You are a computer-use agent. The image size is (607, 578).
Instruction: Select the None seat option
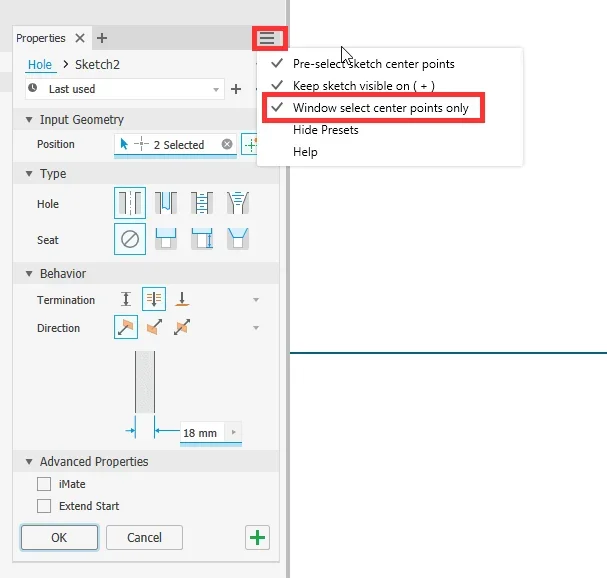pyautogui.click(x=130, y=239)
